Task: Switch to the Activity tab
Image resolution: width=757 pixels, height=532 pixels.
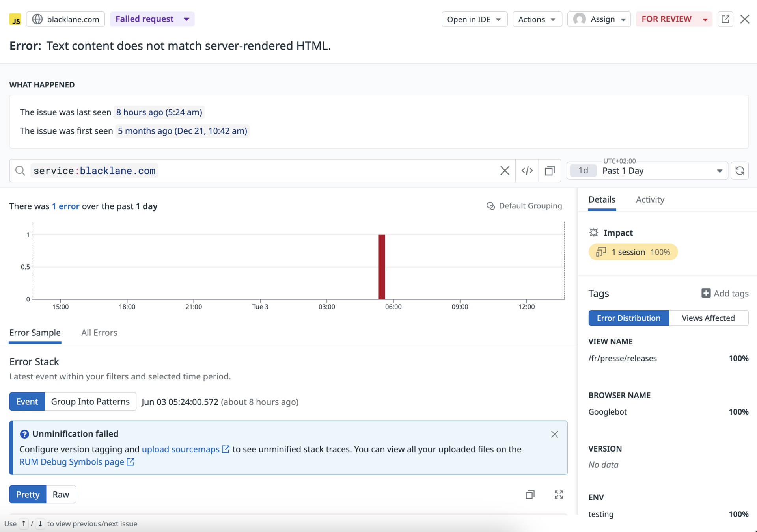Action: [x=650, y=199]
